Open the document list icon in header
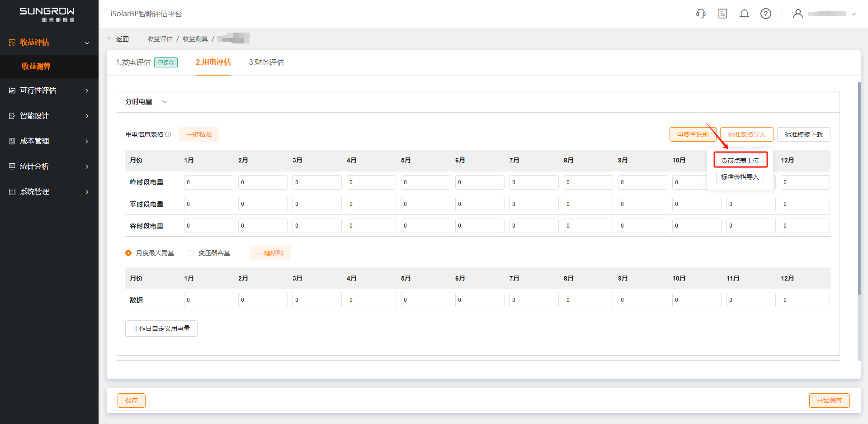 (722, 14)
